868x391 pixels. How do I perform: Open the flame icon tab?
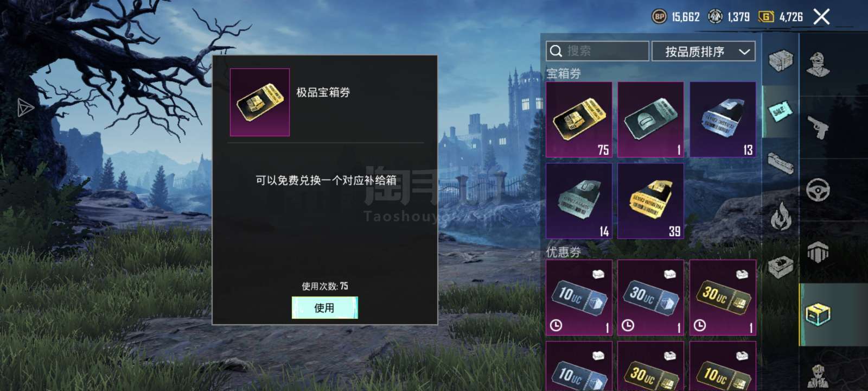(781, 215)
